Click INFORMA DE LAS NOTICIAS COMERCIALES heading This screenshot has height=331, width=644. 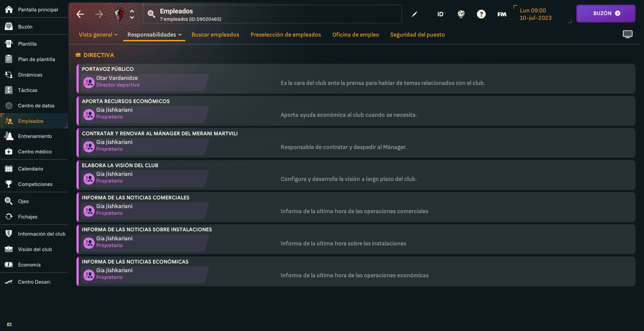coord(136,197)
